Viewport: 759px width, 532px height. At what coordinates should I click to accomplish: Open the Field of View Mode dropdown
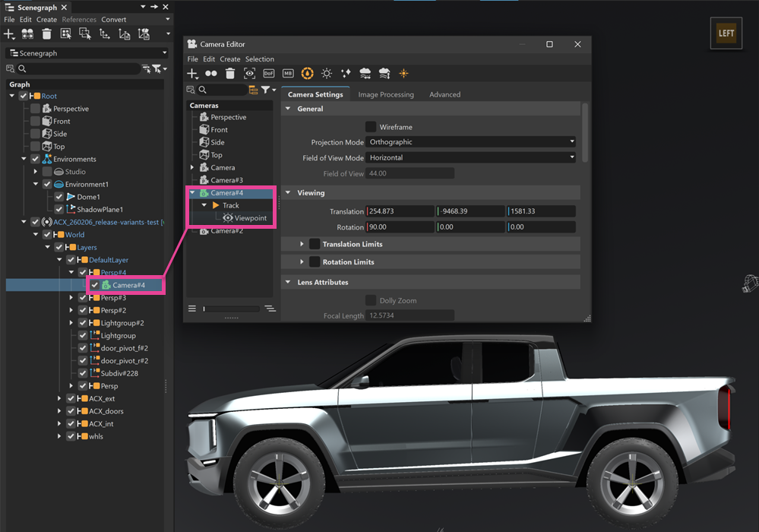click(470, 157)
